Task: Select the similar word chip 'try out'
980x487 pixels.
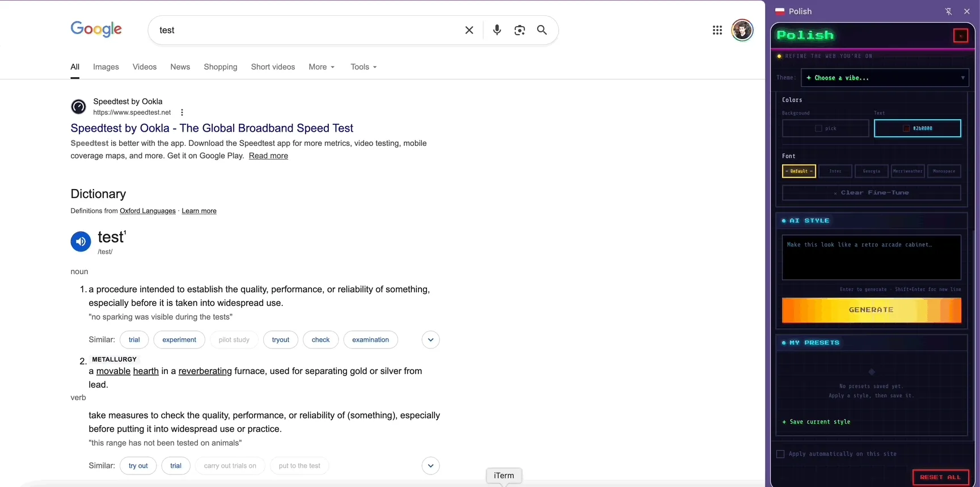Action: [x=138, y=466]
